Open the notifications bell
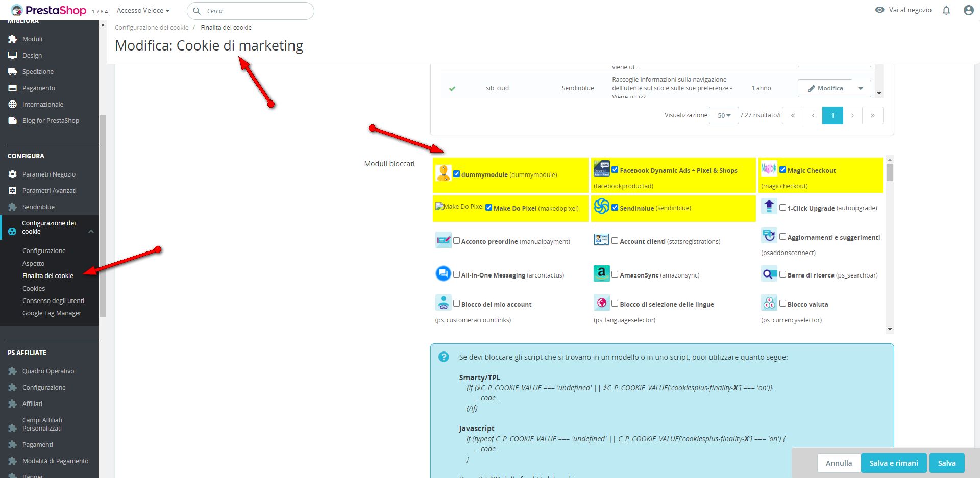980x478 pixels. (946, 10)
